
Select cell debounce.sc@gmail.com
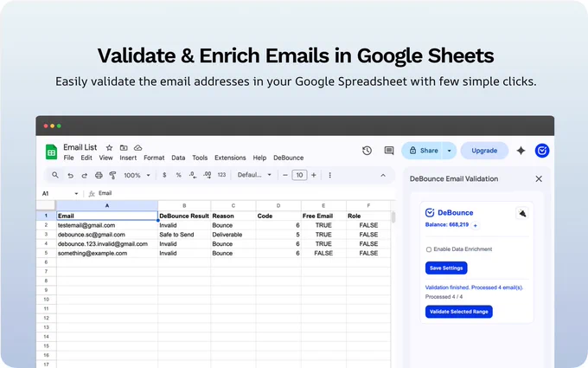pos(107,235)
